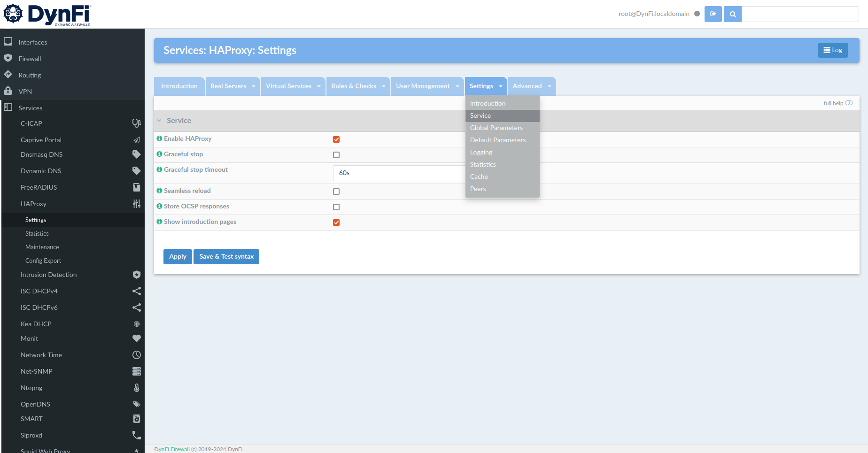
Task: Click the Dynamic DNS tag icon
Action: pos(136,171)
